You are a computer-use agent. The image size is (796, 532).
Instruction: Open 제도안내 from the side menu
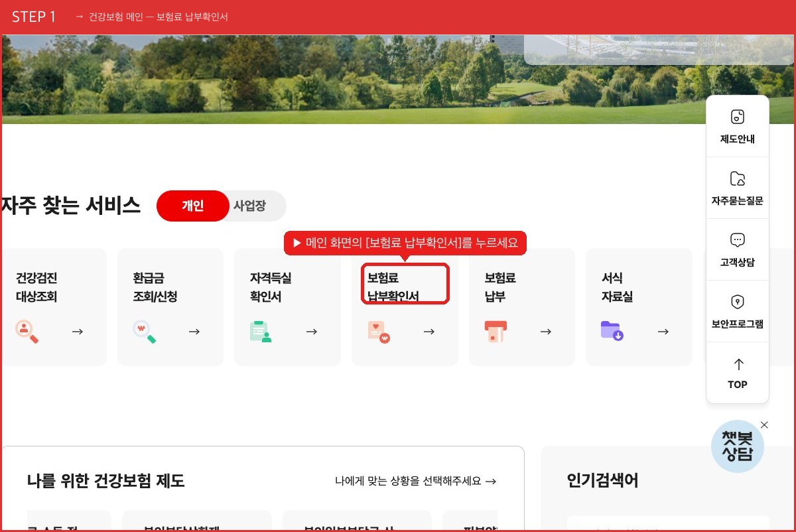738,127
